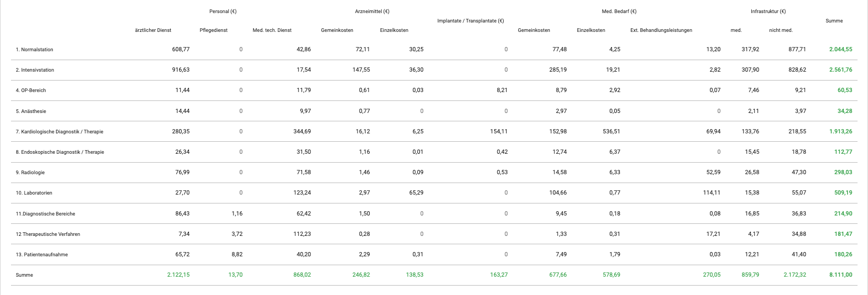Select the Med. Bedarf (€) group header
Viewport: 868px width, 295px height.
pos(619,12)
